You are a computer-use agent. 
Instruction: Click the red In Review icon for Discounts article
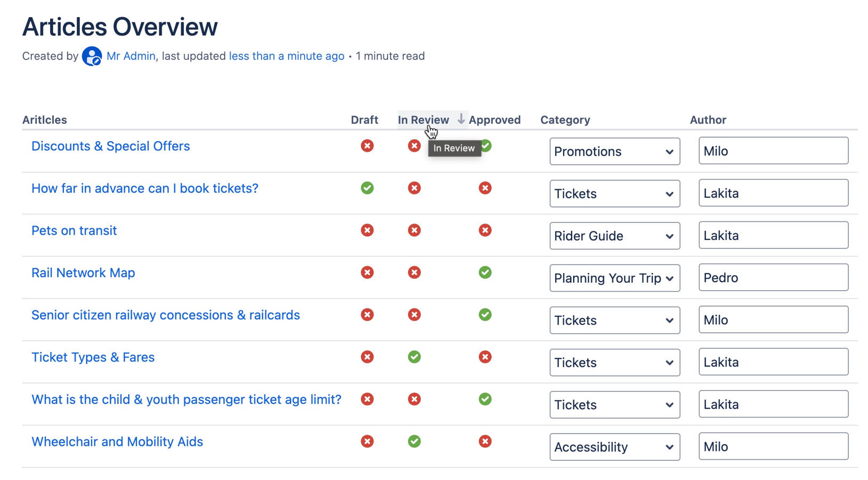pyautogui.click(x=414, y=146)
